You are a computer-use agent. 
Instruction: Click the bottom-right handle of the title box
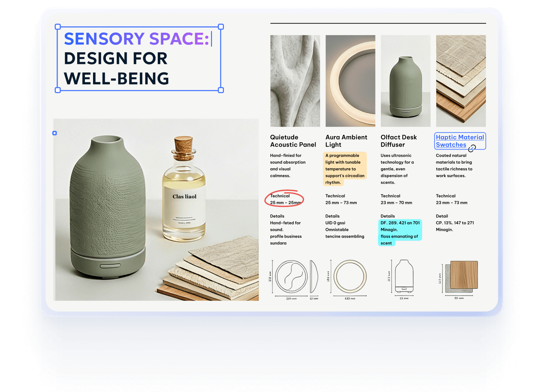221,90
